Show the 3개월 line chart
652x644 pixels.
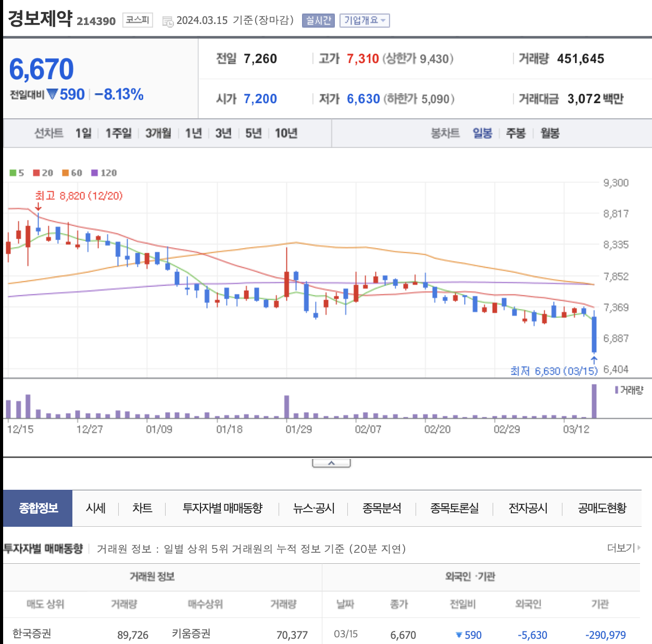[158, 133]
